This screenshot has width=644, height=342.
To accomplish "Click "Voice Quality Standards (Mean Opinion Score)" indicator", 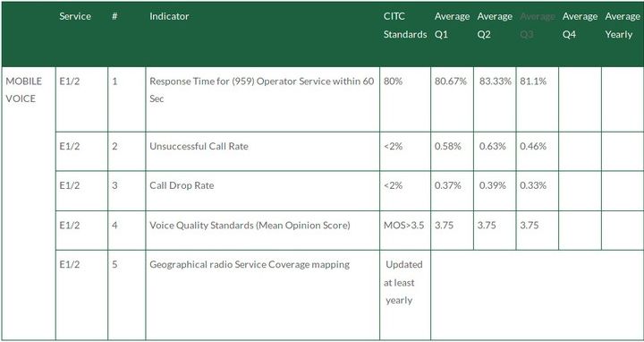I will click(x=250, y=226).
